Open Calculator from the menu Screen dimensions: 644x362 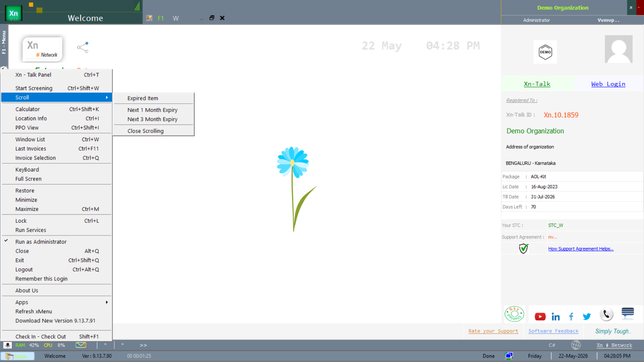(56, 109)
